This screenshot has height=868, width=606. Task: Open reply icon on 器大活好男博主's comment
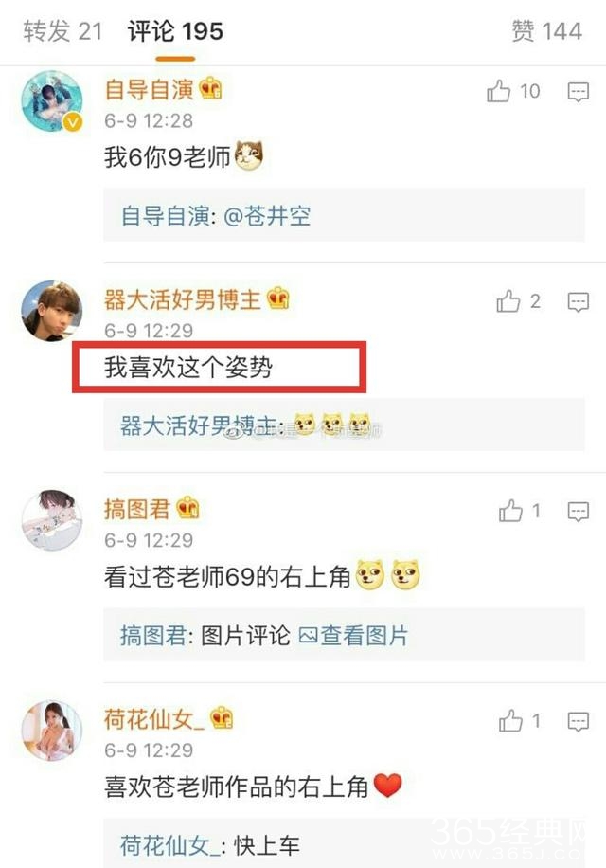(579, 302)
